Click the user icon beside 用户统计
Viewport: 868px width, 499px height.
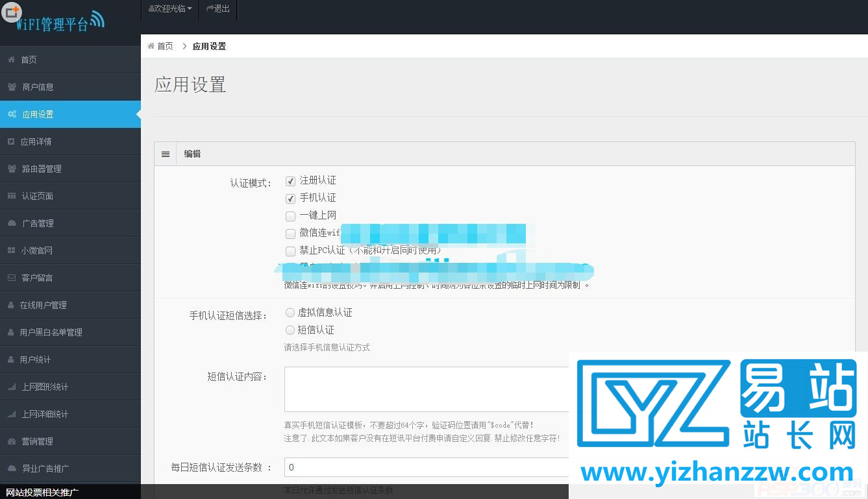pos(12,359)
